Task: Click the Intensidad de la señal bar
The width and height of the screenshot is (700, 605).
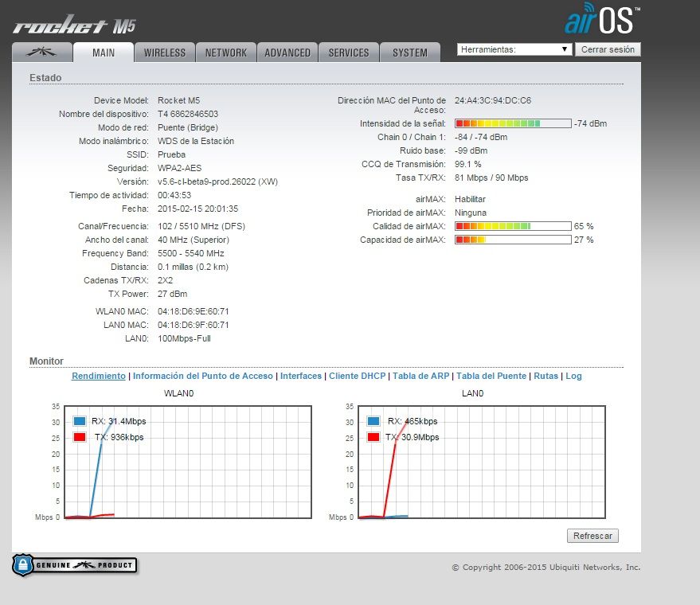Action: click(512, 123)
